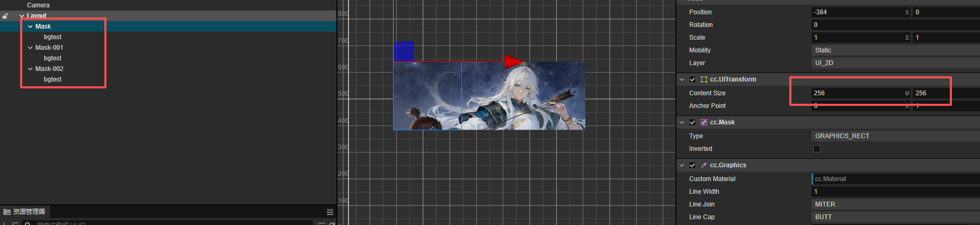This screenshot has height=225, width=980.
Task: Select the Mask-001 node
Action: (49, 48)
